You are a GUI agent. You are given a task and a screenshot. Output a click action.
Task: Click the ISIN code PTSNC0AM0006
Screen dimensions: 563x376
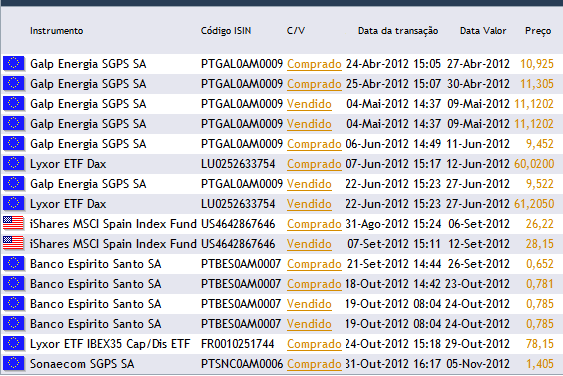242,364
